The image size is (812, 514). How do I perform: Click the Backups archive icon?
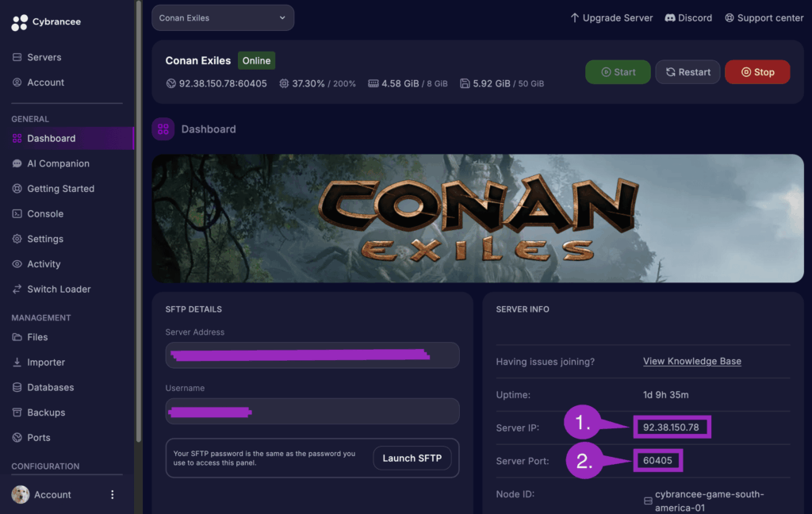coord(17,412)
